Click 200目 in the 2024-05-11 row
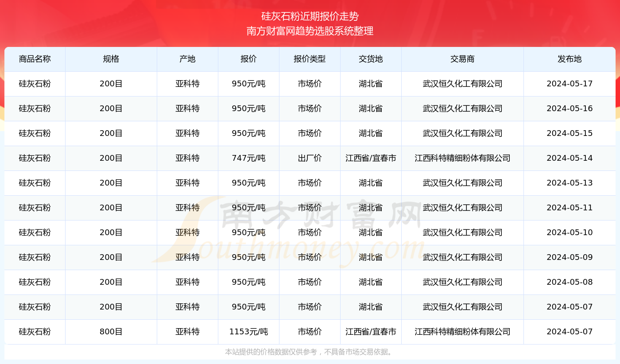 (x=111, y=208)
